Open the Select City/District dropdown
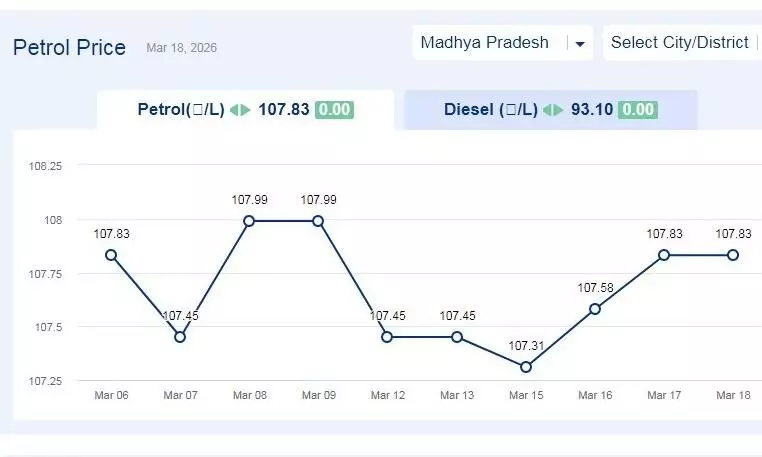The height and width of the screenshot is (457, 762). point(680,43)
